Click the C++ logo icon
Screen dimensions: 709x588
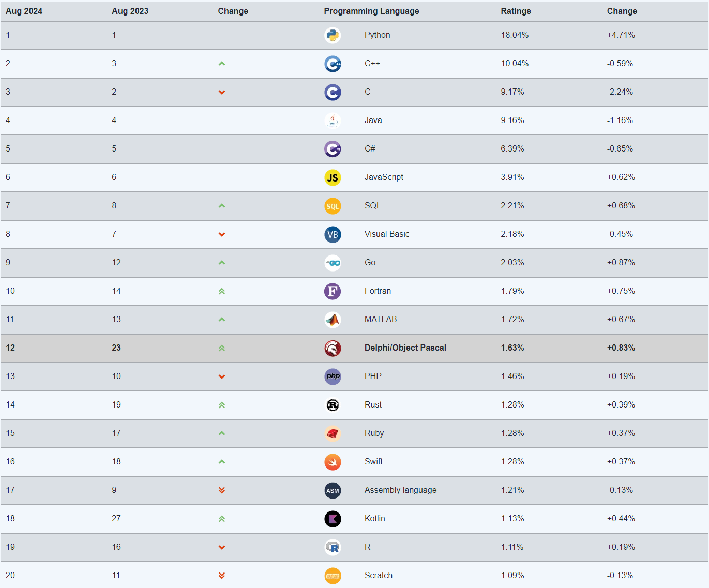coord(333,64)
